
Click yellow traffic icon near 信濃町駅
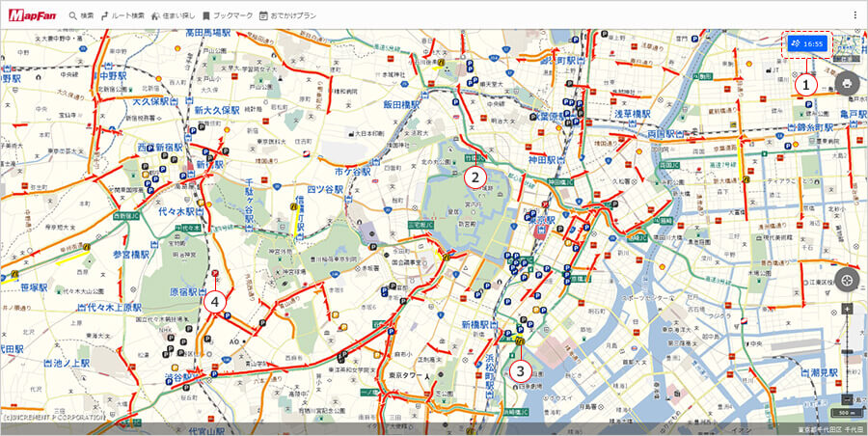pos(293,206)
